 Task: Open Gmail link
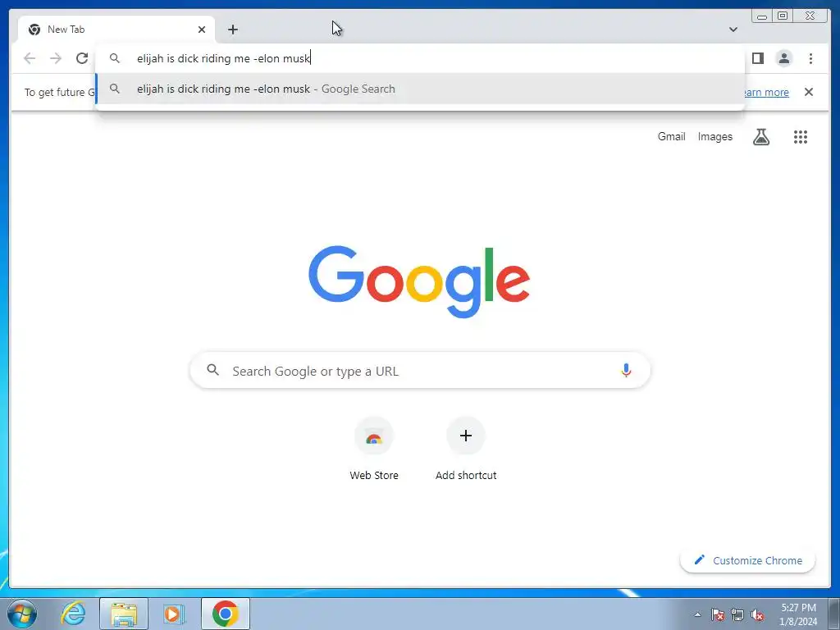pyautogui.click(x=671, y=137)
